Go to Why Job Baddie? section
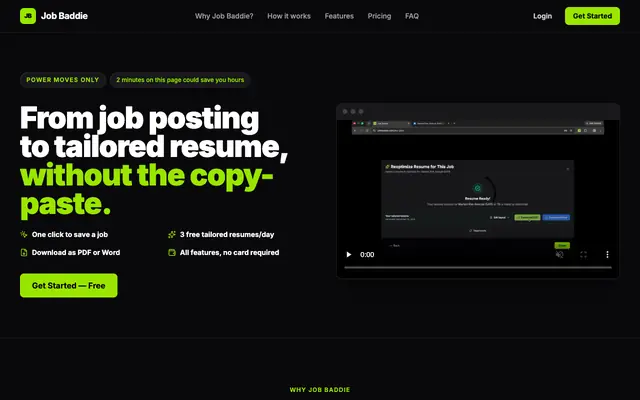Viewport: 640px width, 400px height. tap(224, 16)
